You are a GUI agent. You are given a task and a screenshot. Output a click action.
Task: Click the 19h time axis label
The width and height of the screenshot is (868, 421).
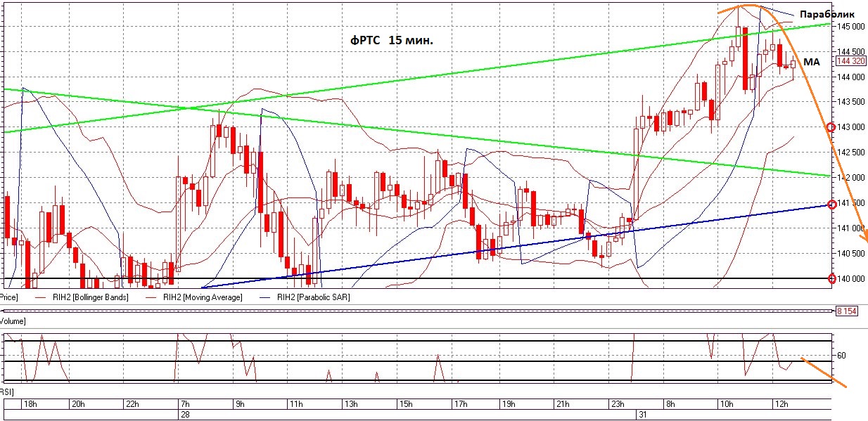507,404
